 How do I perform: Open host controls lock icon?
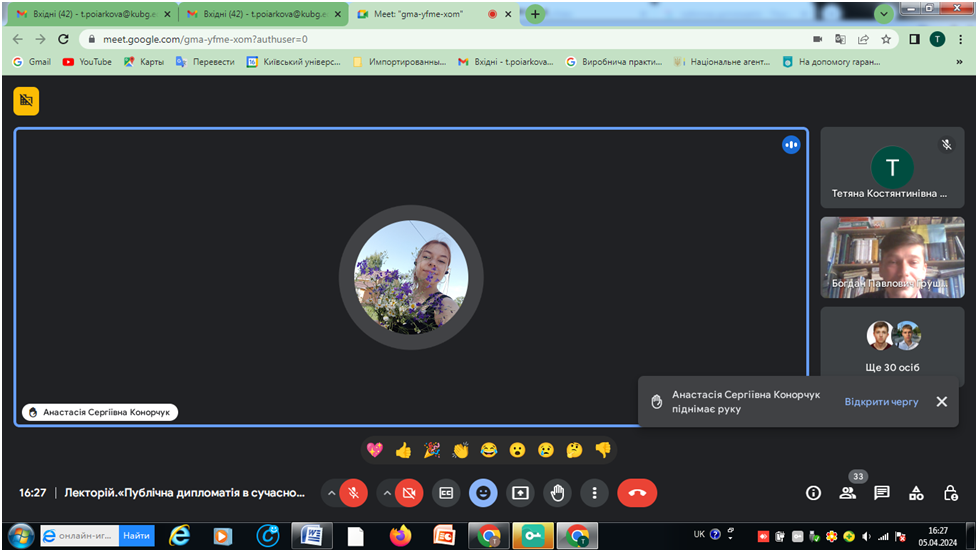tap(950, 493)
